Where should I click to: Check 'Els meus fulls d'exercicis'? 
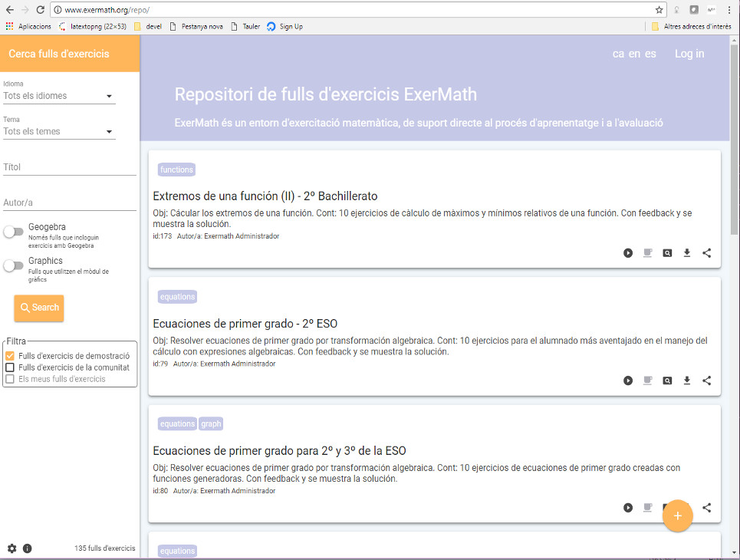(x=10, y=379)
